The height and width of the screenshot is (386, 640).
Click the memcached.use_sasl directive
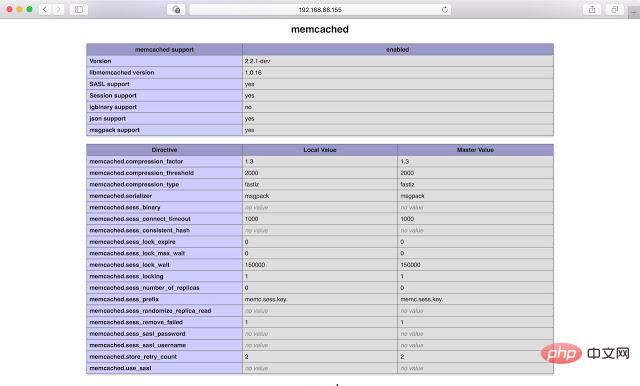click(x=120, y=368)
